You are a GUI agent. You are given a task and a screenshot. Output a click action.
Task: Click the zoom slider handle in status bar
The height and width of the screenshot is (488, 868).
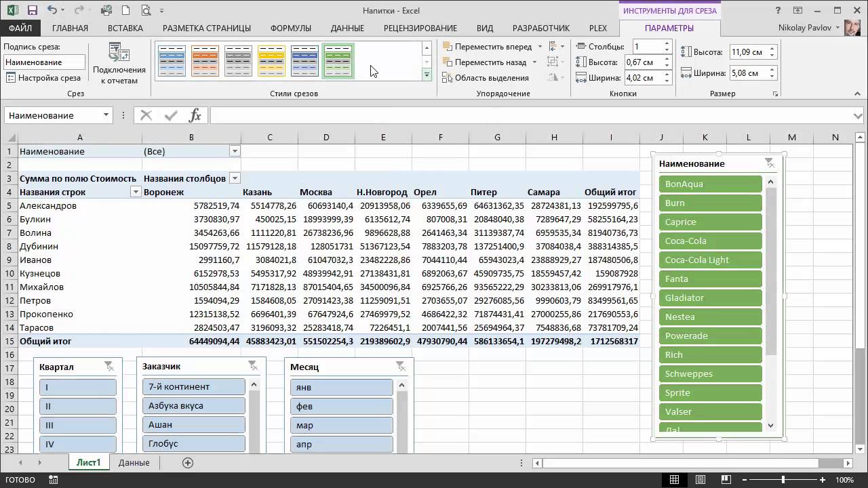tap(783, 480)
